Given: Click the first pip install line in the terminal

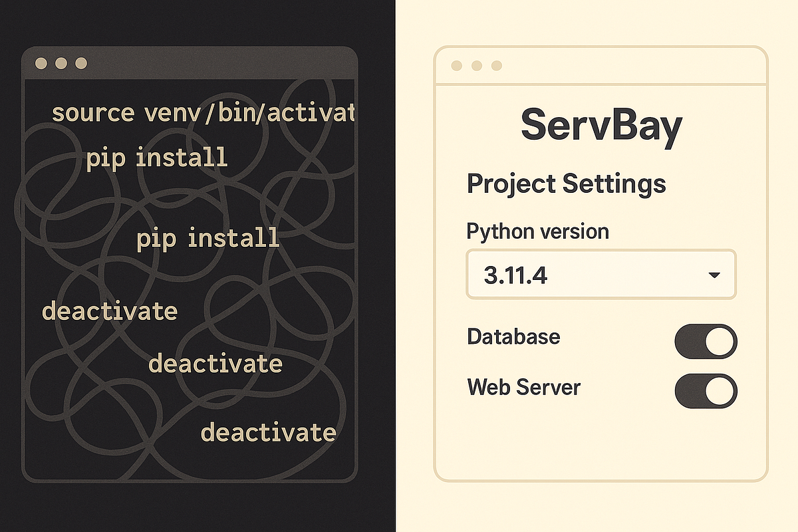Looking at the screenshot, I should [156, 158].
